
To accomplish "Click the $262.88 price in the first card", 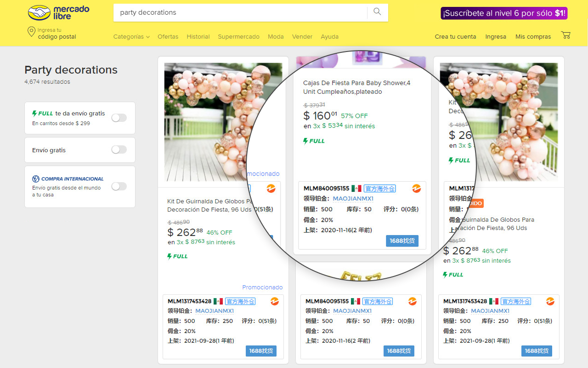I will click(x=185, y=232).
